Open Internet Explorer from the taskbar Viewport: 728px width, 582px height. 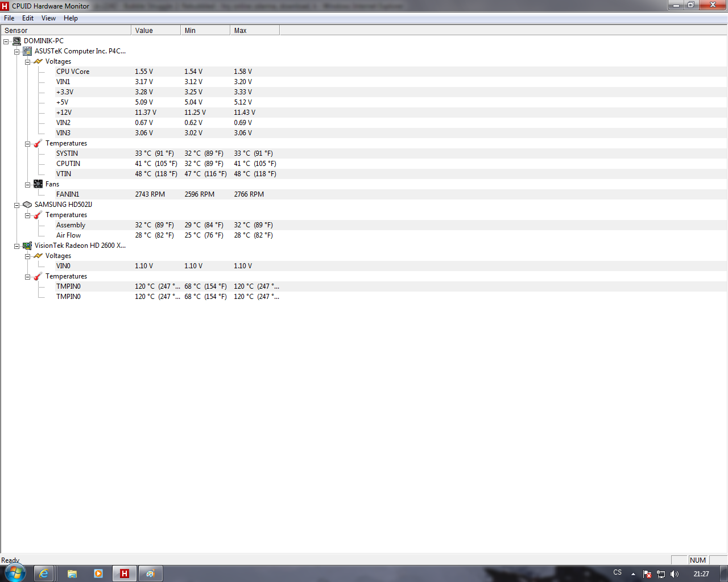point(44,573)
